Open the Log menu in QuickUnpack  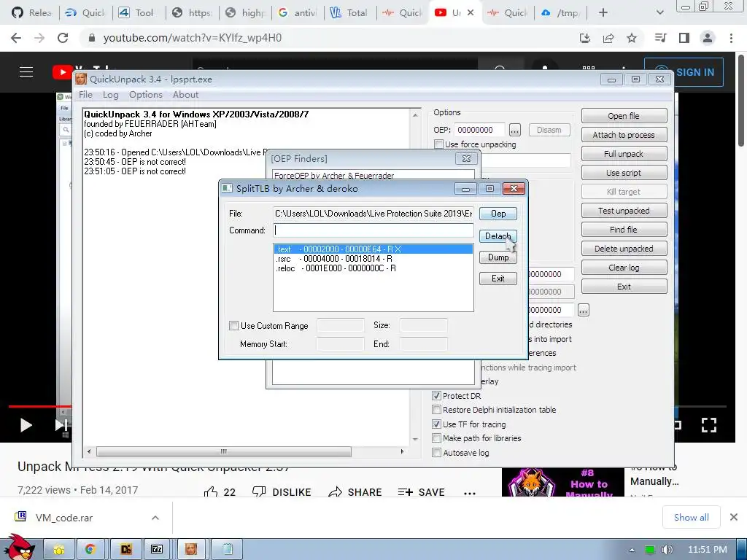coord(111,95)
